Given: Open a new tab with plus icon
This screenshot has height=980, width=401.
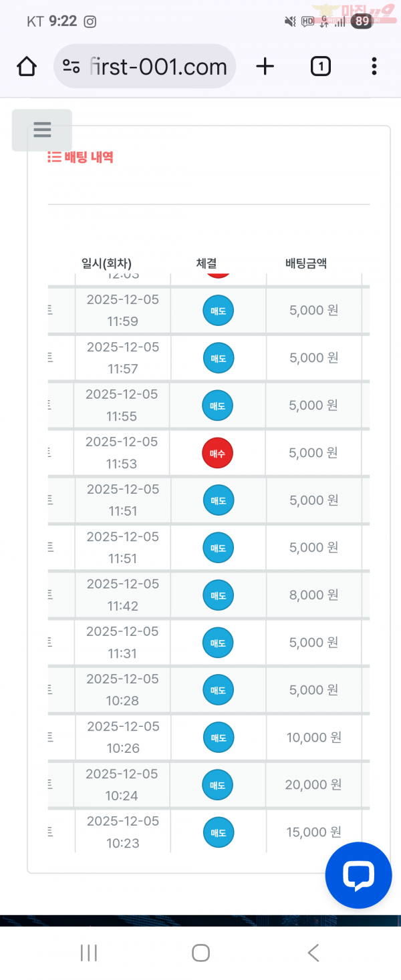Looking at the screenshot, I should coord(265,66).
